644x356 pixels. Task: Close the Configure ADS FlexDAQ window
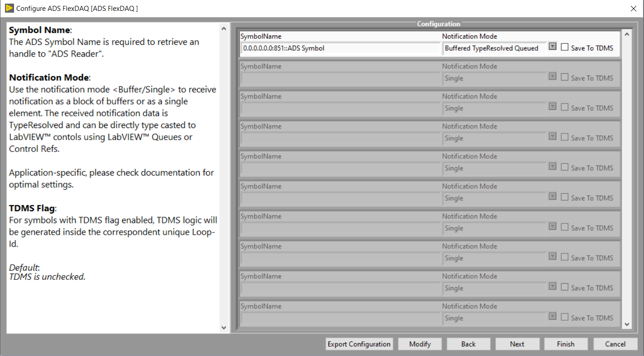(x=633, y=8)
